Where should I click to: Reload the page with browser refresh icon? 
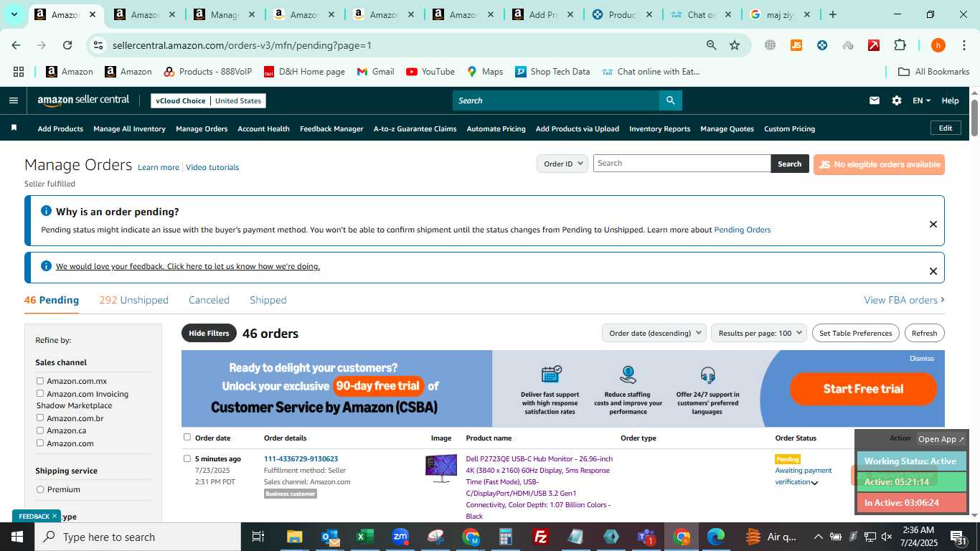pos(67,45)
